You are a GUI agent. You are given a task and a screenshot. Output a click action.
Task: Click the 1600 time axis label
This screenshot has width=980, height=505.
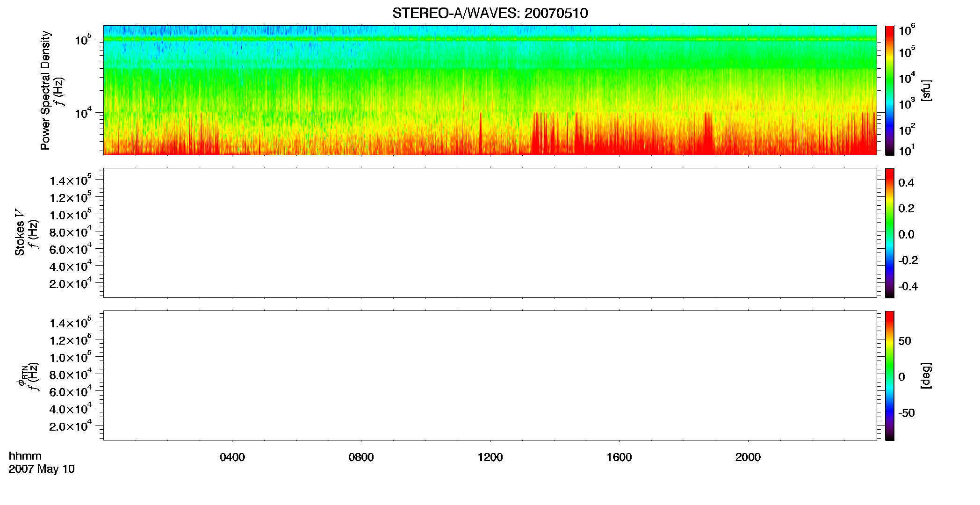tap(619, 457)
